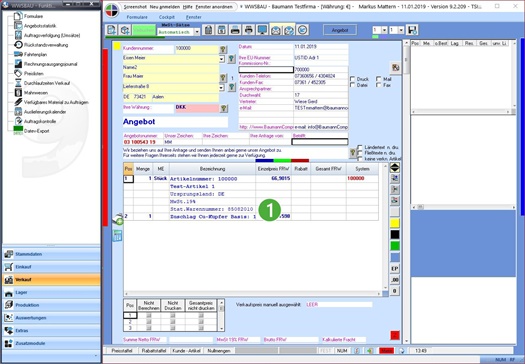This screenshot has width=525, height=364.
Task: Click the new document icon in toolbar
Action: (111, 30)
